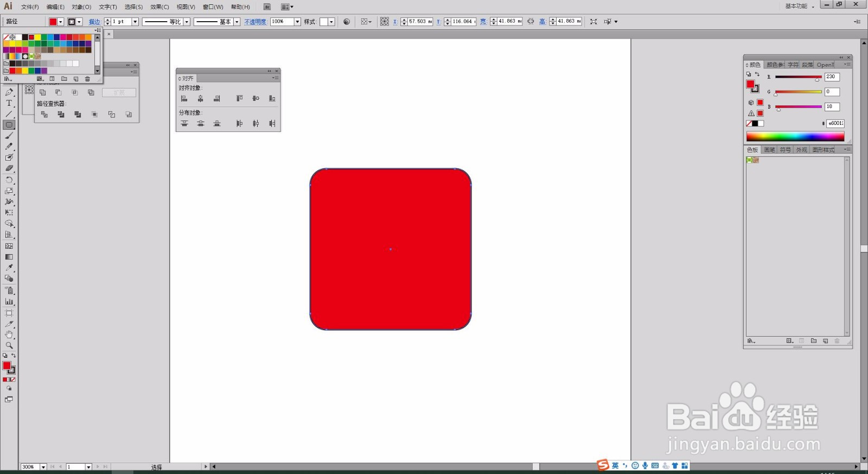The width and height of the screenshot is (868, 474).
Task: Toggle constrain width and height proportions link
Action: click(x=531, y=21)
